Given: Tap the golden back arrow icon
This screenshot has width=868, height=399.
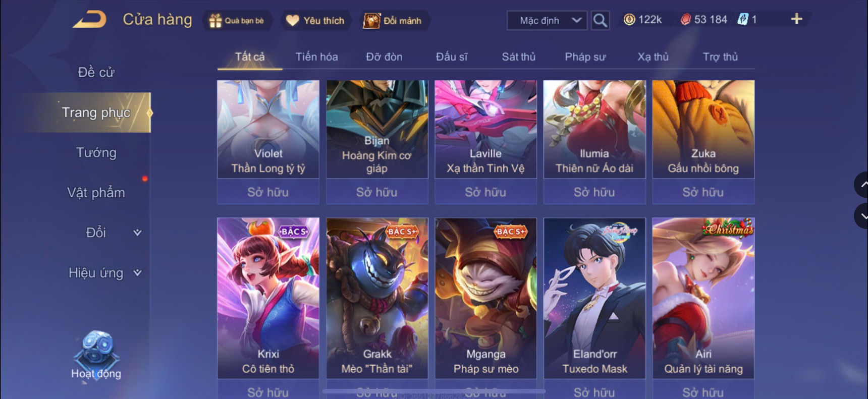Looking at the screenshot, I should click(89, 20).
